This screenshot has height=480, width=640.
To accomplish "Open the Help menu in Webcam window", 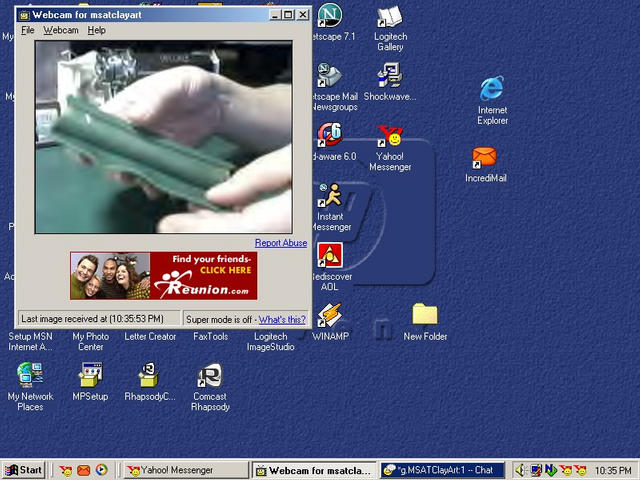I will click(x=96, y=30).
